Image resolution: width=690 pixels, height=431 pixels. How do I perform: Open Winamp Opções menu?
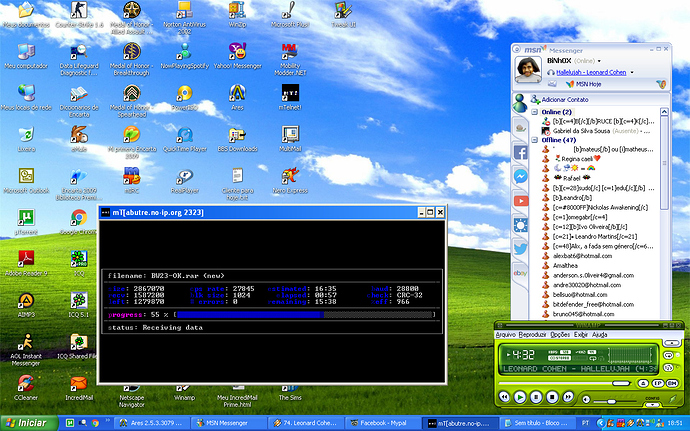tap(560, 334)
